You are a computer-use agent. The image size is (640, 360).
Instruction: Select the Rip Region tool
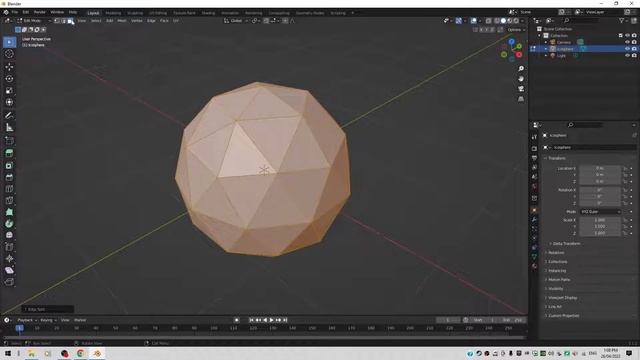point(9,282)
